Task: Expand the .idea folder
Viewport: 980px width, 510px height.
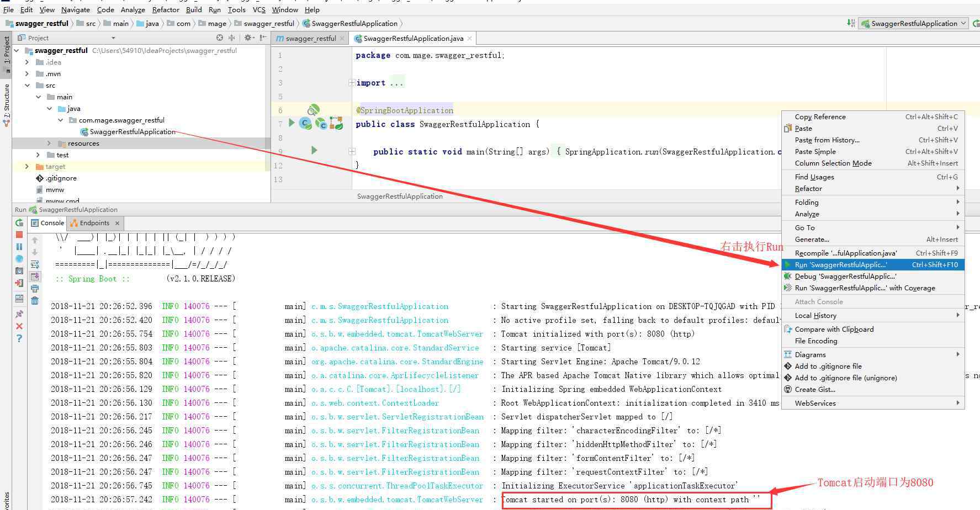Action: pos(27,62)
